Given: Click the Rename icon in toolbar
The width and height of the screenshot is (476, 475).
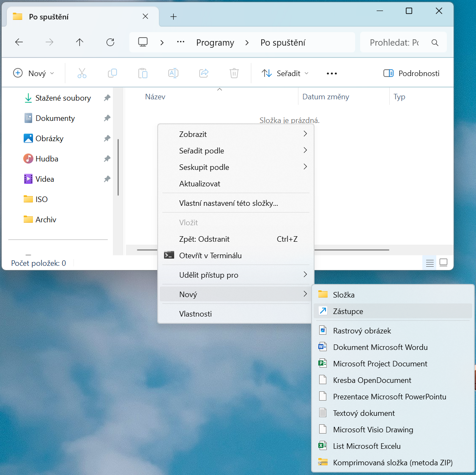Looking at the screenshot, I should click(x=173, y=73).
